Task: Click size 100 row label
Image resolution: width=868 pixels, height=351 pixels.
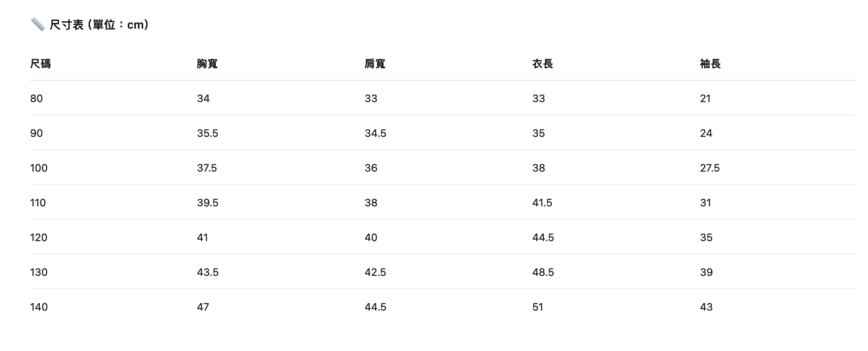Action: tap(39, 168)
